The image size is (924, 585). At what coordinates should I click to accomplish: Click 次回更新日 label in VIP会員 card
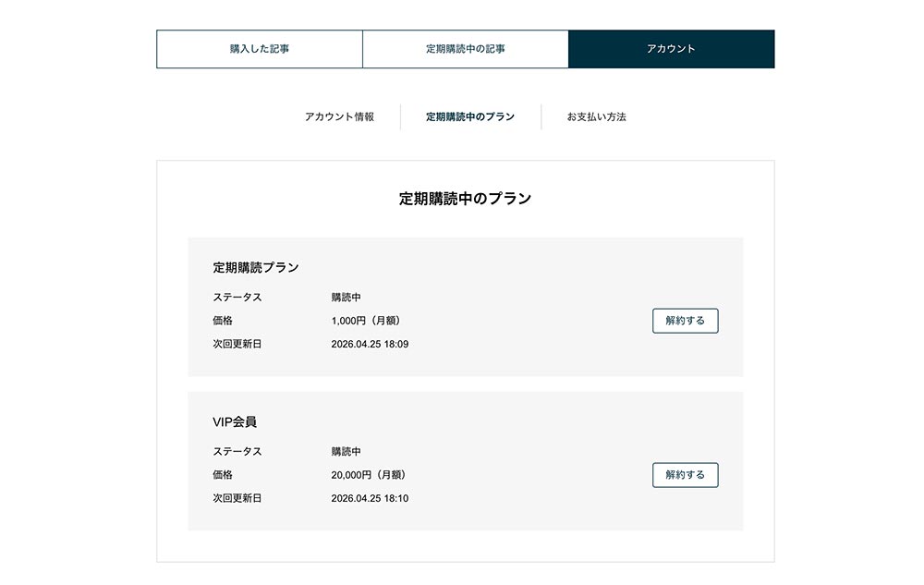(x=237, y=498)
